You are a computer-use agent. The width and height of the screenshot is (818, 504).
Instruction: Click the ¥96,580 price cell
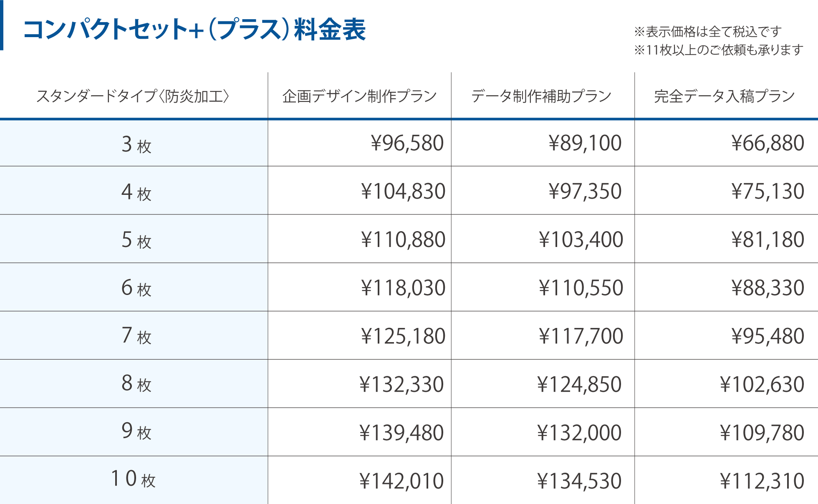click(x=407, y=143)
